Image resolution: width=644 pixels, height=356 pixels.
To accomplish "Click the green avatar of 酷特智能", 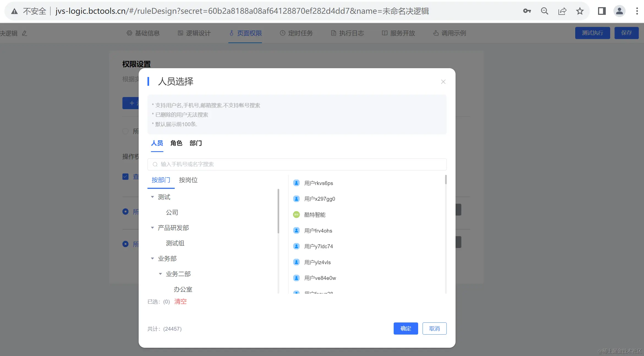I will (x=296, y=215).
